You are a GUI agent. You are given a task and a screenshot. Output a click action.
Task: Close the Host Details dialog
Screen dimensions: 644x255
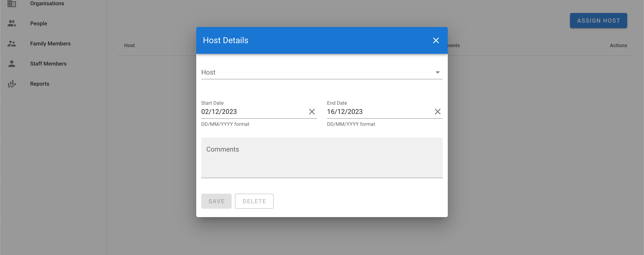436,40
